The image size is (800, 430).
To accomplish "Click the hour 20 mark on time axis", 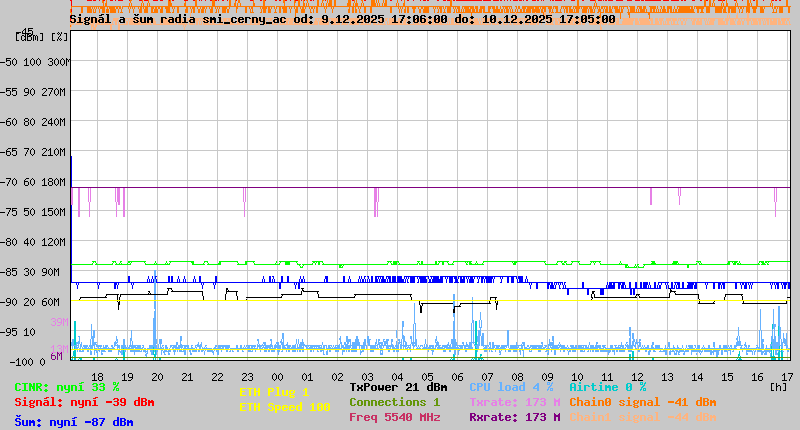I will point(157,376).
